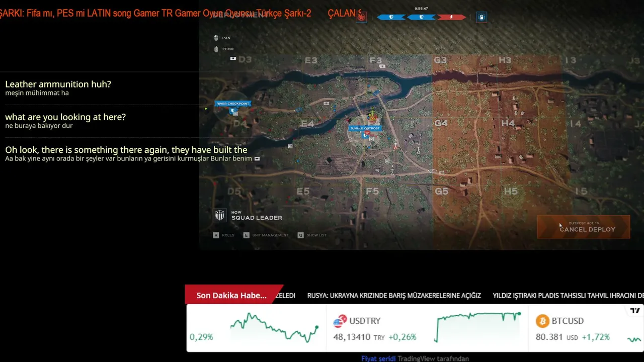The image size is (644, 362).
Task: Click the Pan mouse hint icon
Action: (216, 38)
